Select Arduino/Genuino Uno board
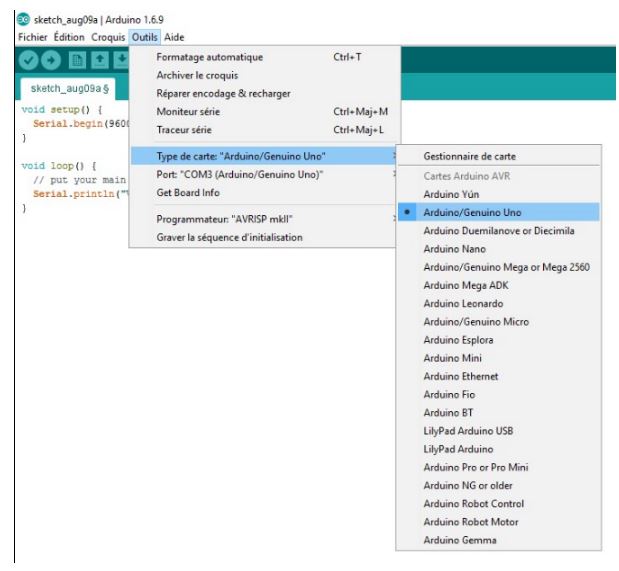The height and width of the screenshot is (571, 619). point(499,212)
